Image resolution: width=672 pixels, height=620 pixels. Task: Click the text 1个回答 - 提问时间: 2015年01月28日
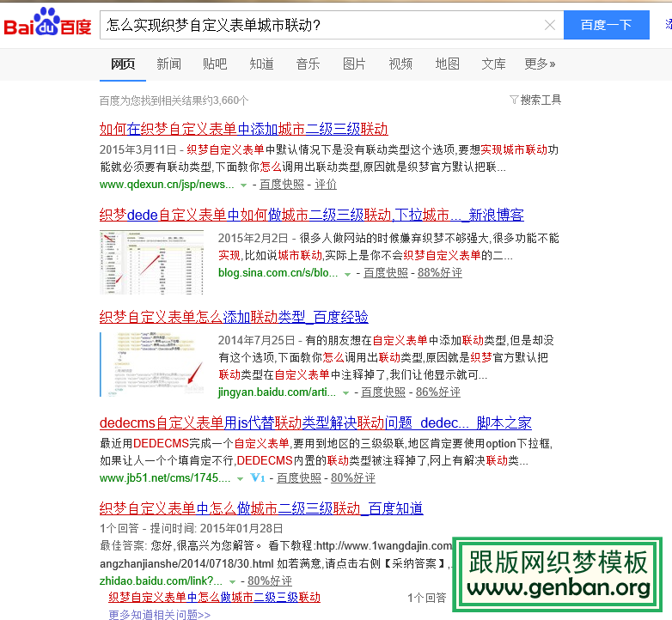tap(191, 528)
